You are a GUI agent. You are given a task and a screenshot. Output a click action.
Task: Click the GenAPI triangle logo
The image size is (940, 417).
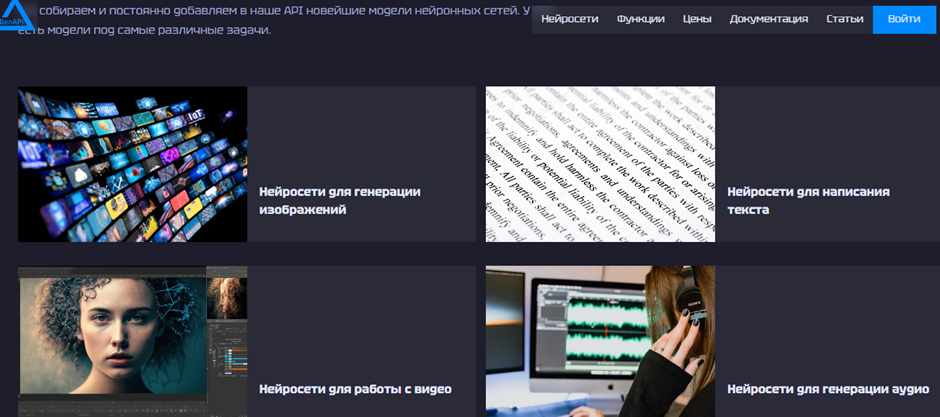16,16
